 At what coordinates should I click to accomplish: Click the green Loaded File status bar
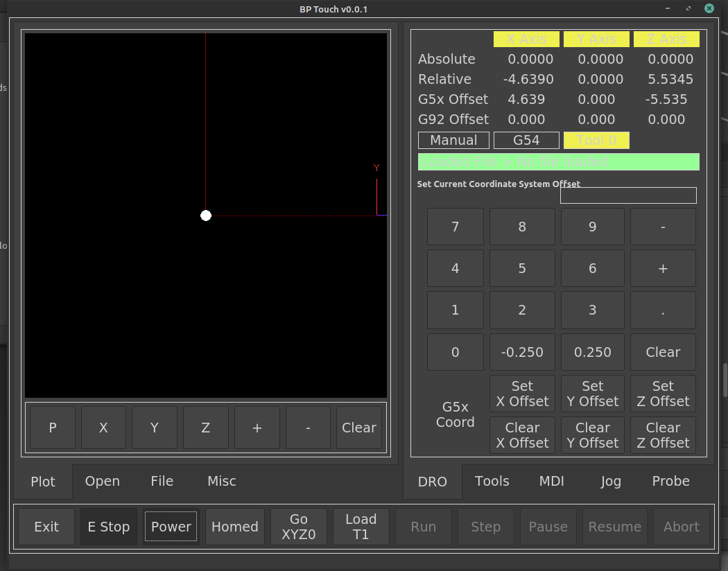point(559,162)
